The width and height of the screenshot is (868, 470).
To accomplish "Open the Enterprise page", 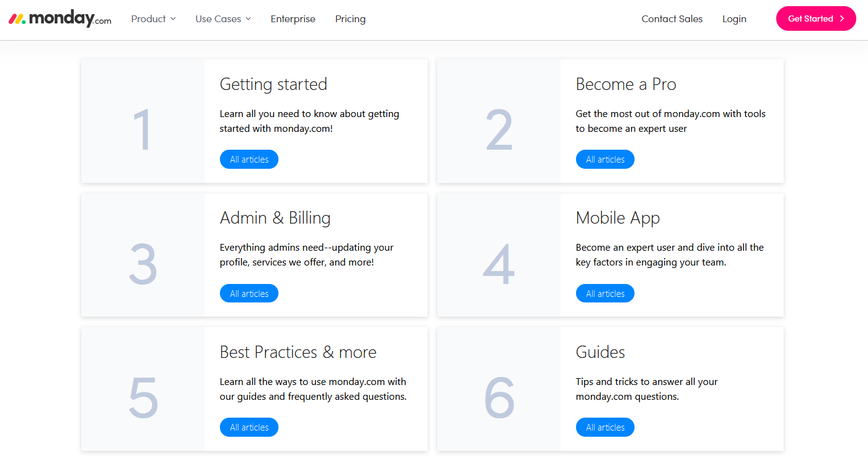I will tap(293, 19).
